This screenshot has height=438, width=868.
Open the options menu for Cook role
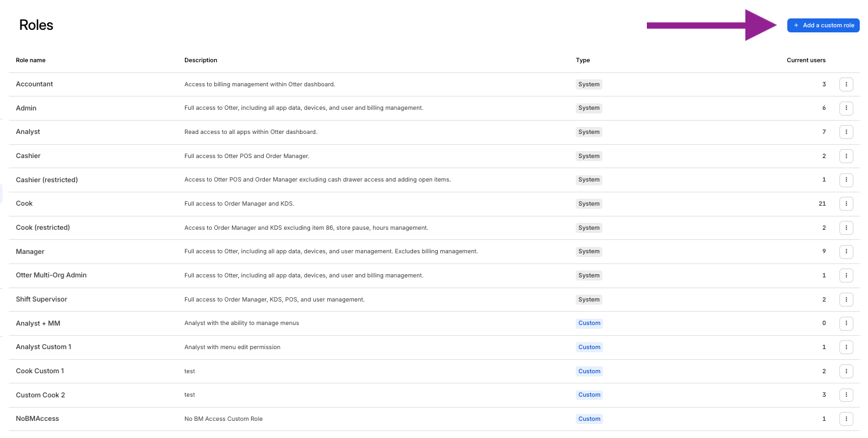(846, 204)
